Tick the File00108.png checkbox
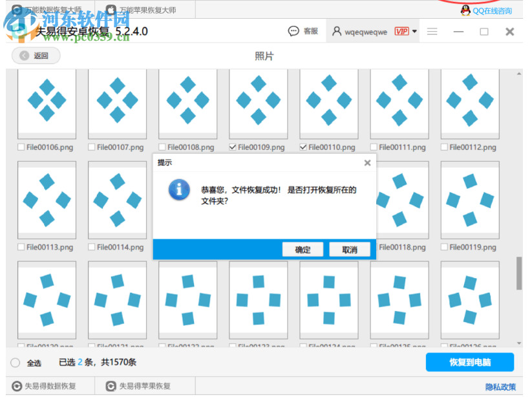The width and height of the screenshot is (532, 397). coord(162,147)
